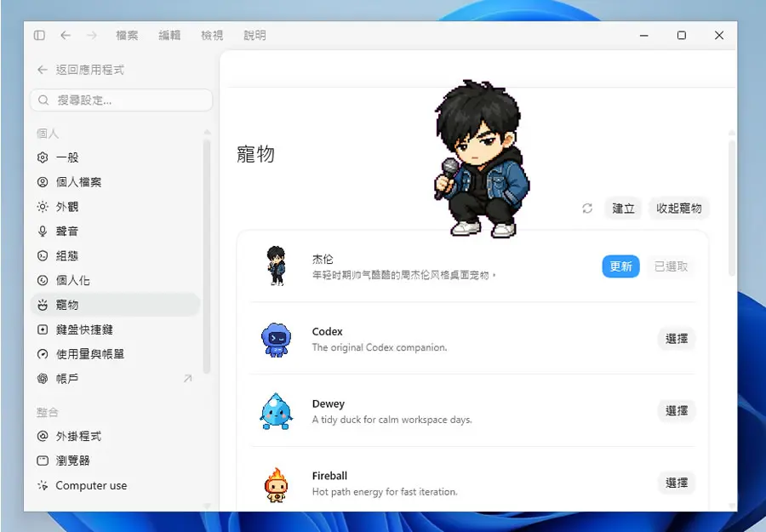Click the profile icon next to 個人檔案
The image size is (766, 532).
43,182
